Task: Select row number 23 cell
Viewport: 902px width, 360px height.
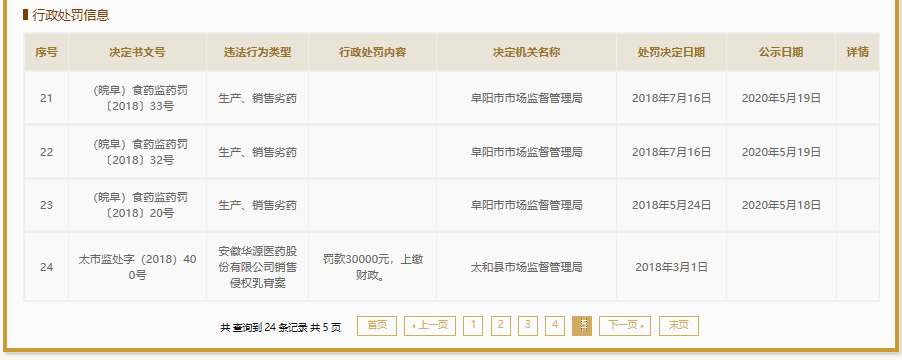Action: click(46, 205)
